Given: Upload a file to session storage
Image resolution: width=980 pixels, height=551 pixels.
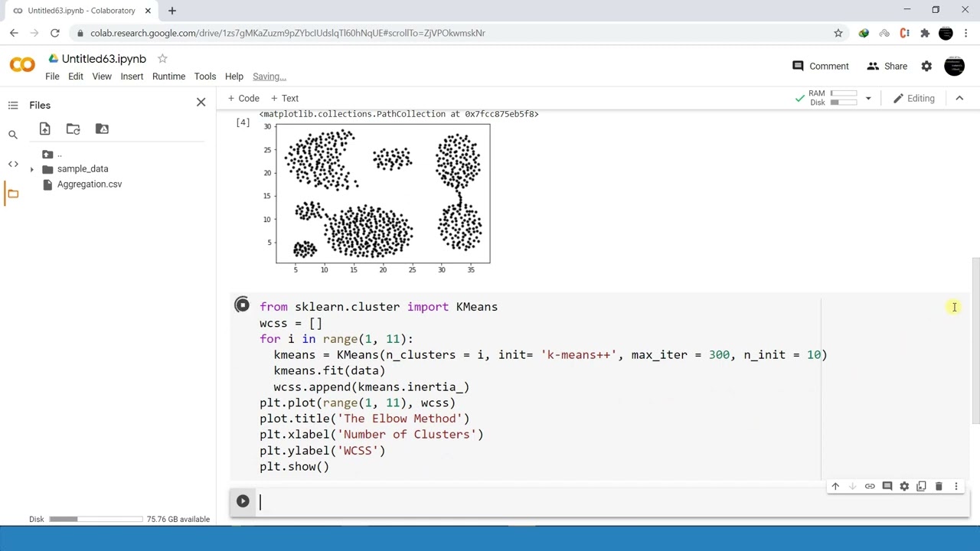Looking at the screenshot, I should click(x=44, y=129).
